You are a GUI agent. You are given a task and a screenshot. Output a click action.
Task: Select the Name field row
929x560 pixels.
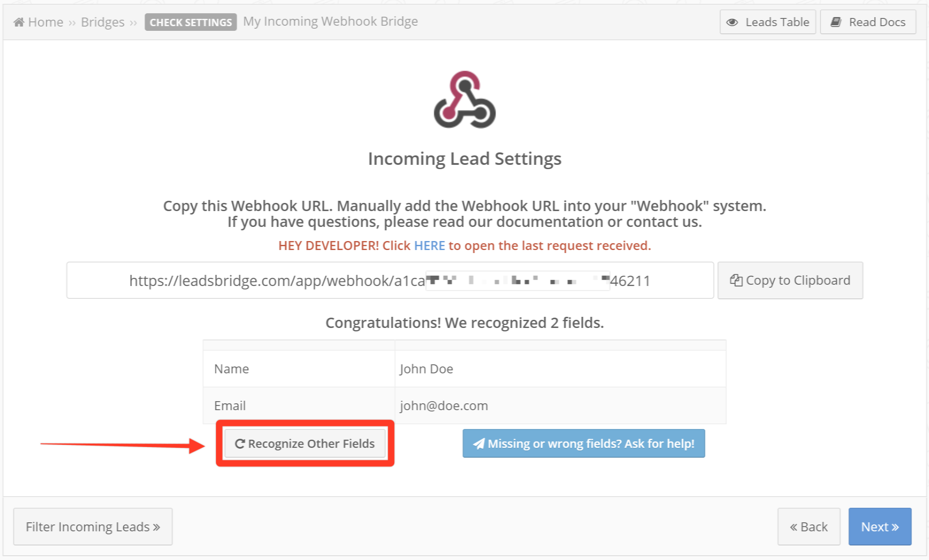click(x=464, y=369)
